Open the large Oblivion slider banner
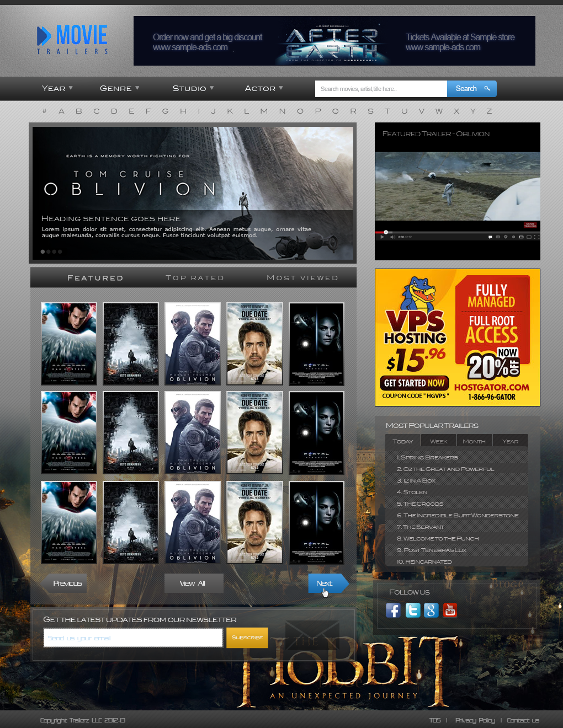Image resolution: width=563 pixels, height=728 pixels. click(x=193, y=193)
